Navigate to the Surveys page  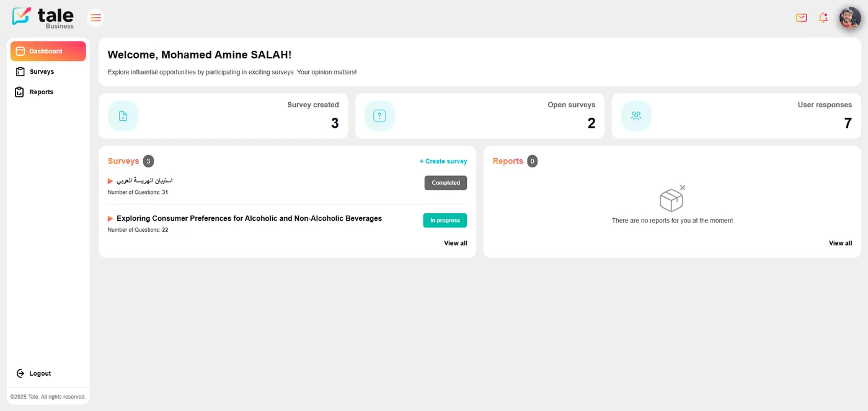click(x=41, y=71)
